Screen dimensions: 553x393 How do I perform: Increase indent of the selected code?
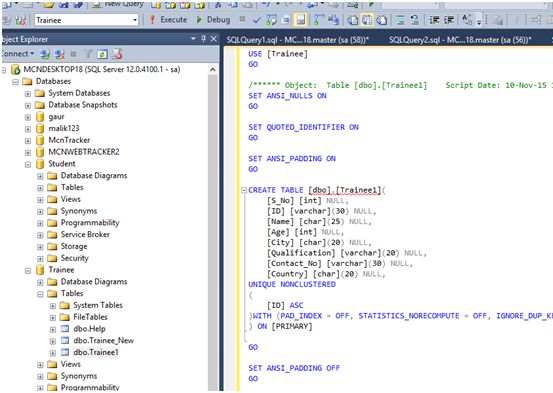pyautogui.click(x=449, y=20)
